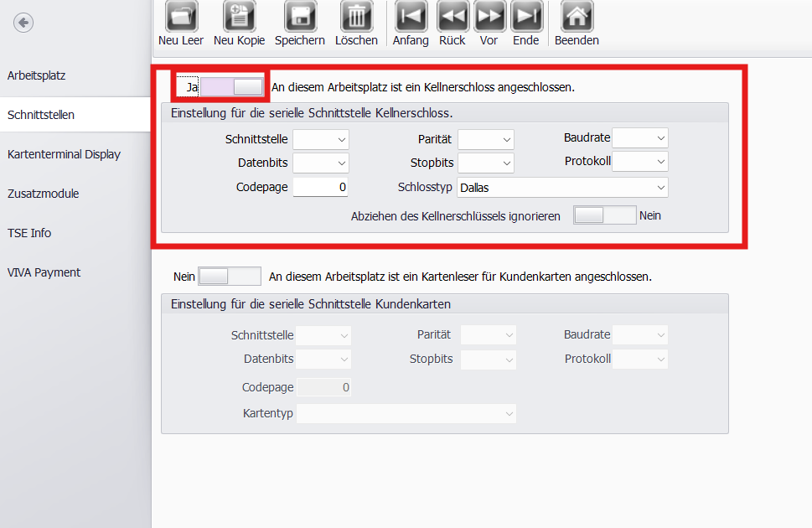Click the Kellnerschloss Codepage input field
The height and width of the screenshot is (528, 812).
pyautogui.click(x=320, y=188)
